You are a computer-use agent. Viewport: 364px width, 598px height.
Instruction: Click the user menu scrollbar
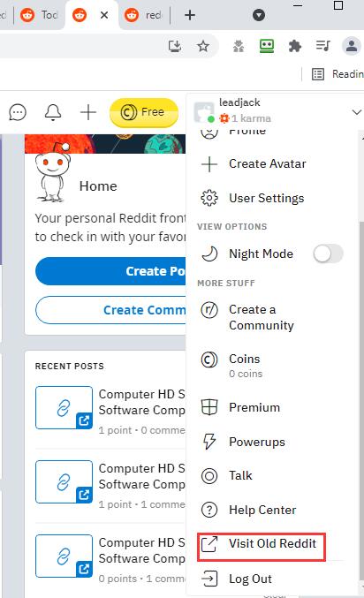point(361,400)
